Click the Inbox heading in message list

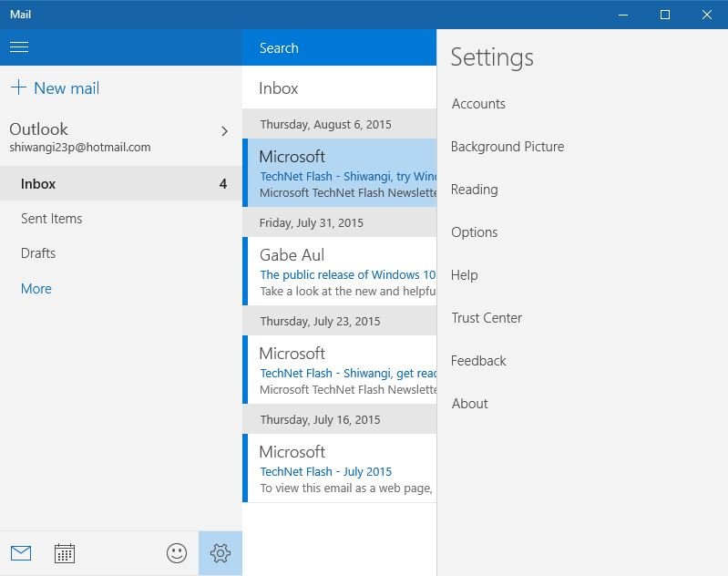click(x=279, y=88)
